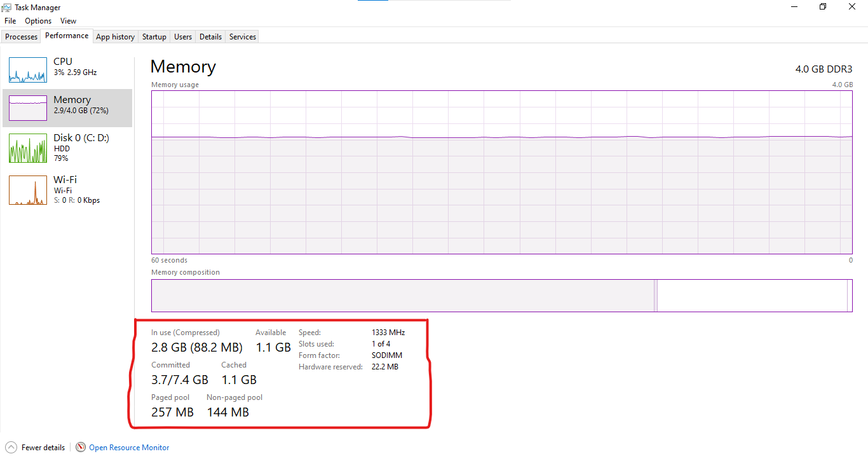
Task: Select the CPU usage mini graph
Action: click(28, 70)
